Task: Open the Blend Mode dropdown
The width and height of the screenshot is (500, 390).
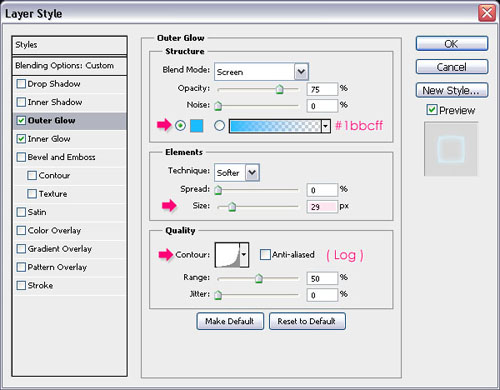Action: [x=301, y=72]
